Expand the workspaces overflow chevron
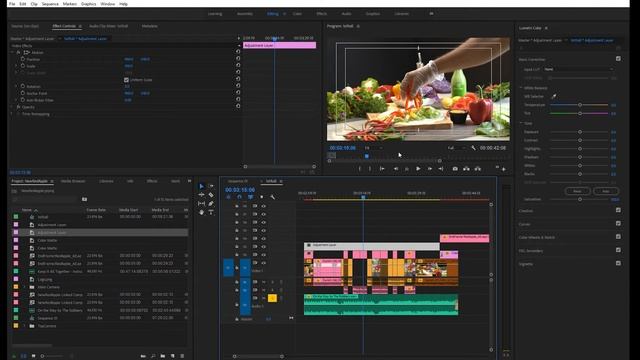This screenshot has width=640, height=360. [431, 13]
